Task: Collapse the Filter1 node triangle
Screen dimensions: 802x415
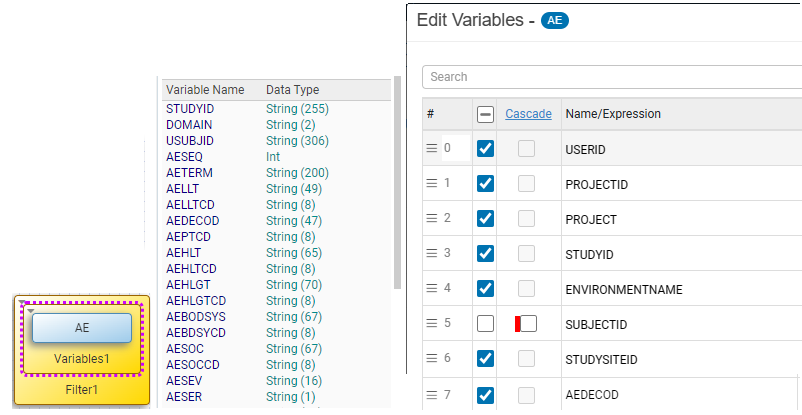Action: (21, 302)
